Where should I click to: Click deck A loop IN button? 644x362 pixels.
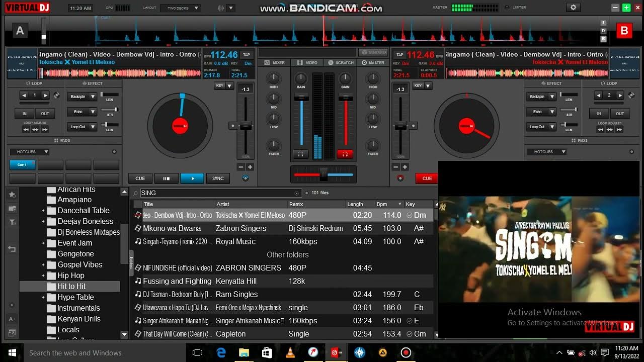(24, 114)
